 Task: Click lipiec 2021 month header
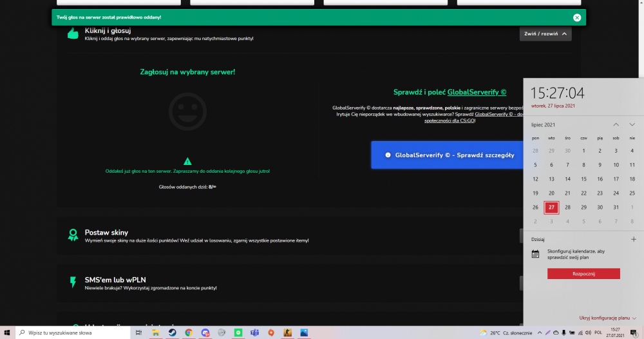pyautogui.click(x=543, y=125)
